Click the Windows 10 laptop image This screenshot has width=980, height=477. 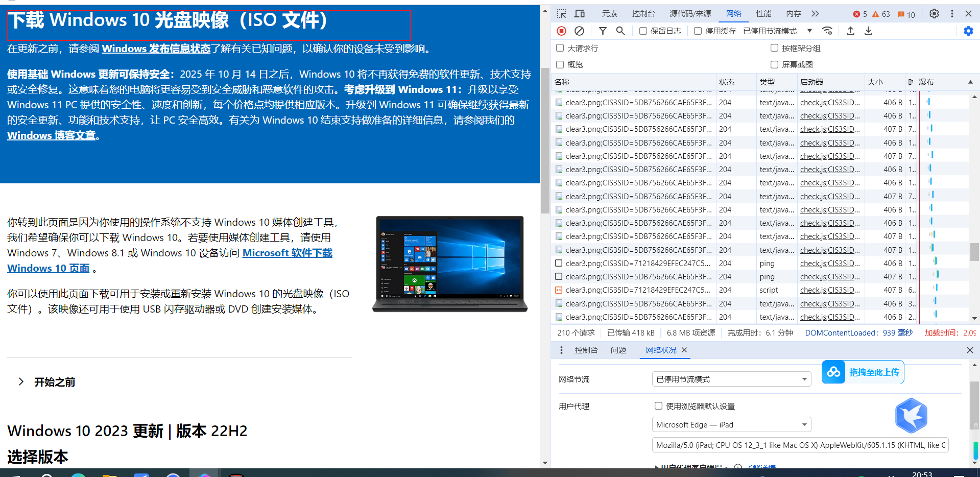click(x=450, y=264)
